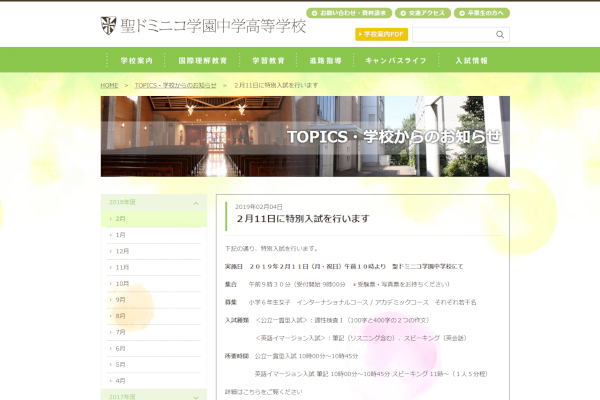
Task: Open 詳細はこちらをご覧ください link
Action: click(x=264, y=392)
